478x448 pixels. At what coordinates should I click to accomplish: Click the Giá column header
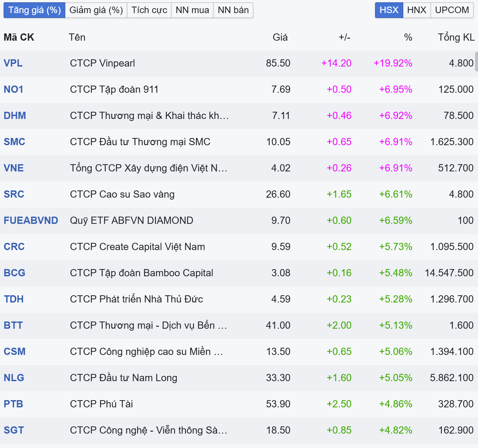(x=280, y=37)
